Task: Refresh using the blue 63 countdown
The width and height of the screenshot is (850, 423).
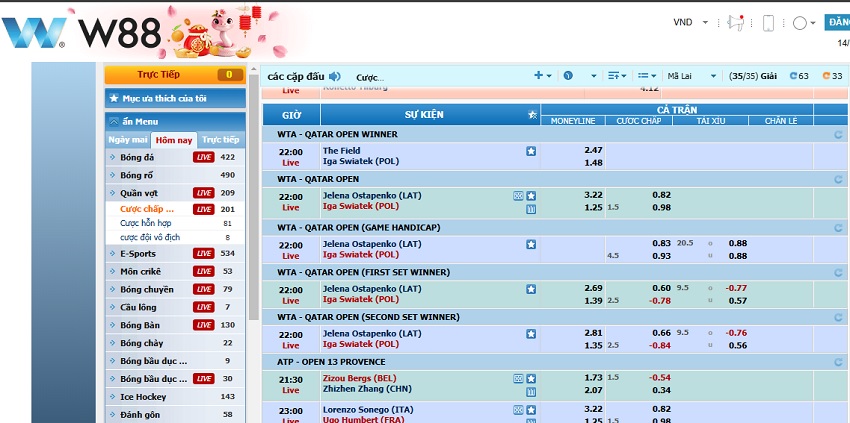Action: [799, 76]
